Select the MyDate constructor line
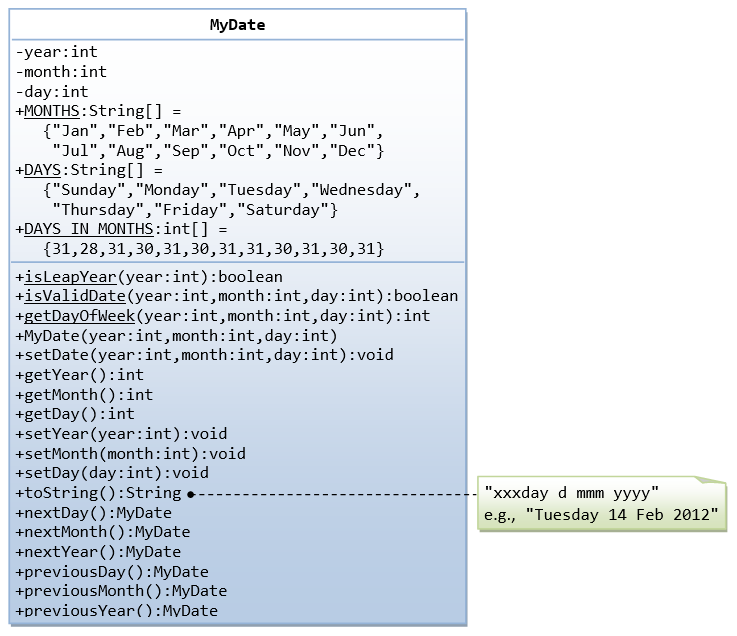This screenshot has width=737, height=636. point(176,335)
